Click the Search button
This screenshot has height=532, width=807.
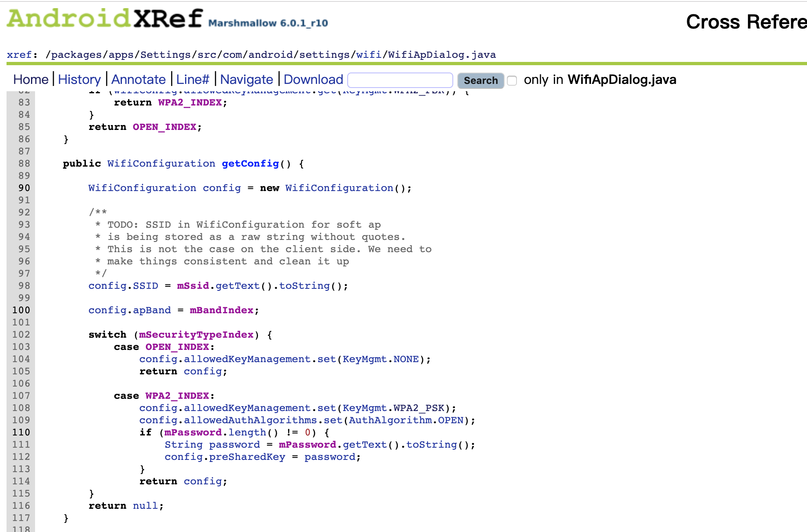(x=481, y=80)
